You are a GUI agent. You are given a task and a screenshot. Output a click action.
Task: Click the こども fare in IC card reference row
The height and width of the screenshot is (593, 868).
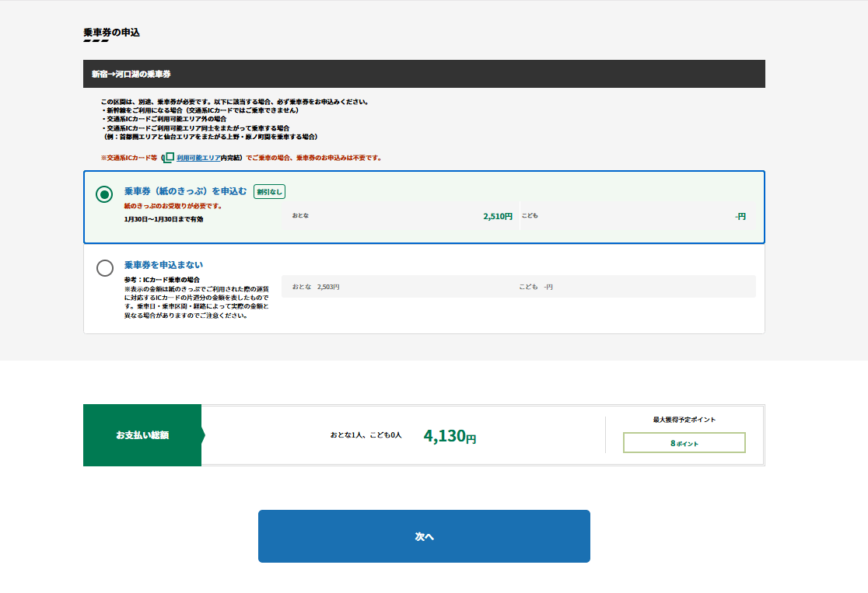click(x=536, y=287)
